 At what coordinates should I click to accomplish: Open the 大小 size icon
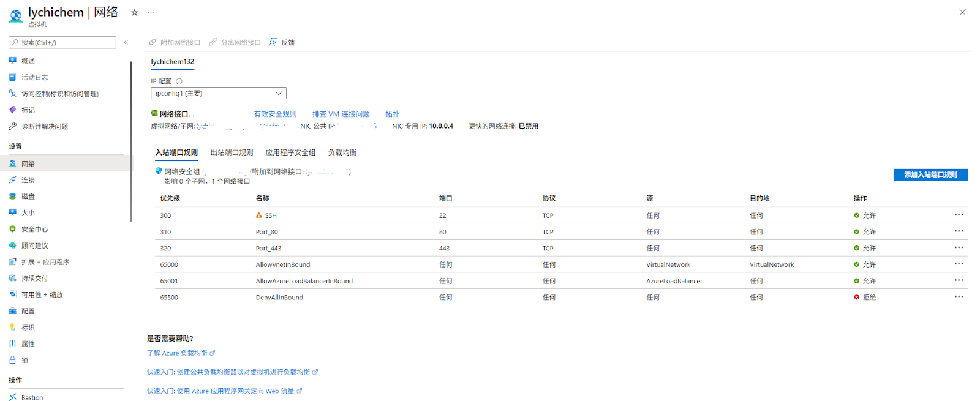12,212
